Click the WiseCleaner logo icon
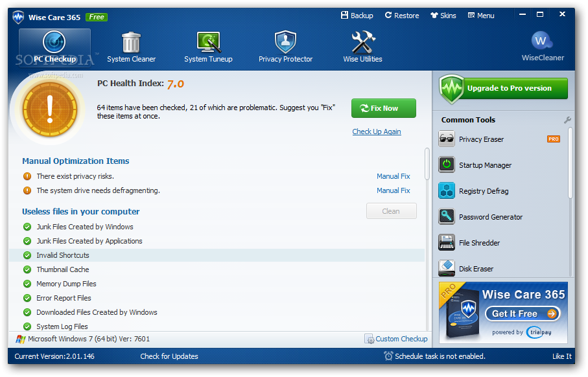The width and height of the screenshot is (588, 377). click(x=542, y=40)
